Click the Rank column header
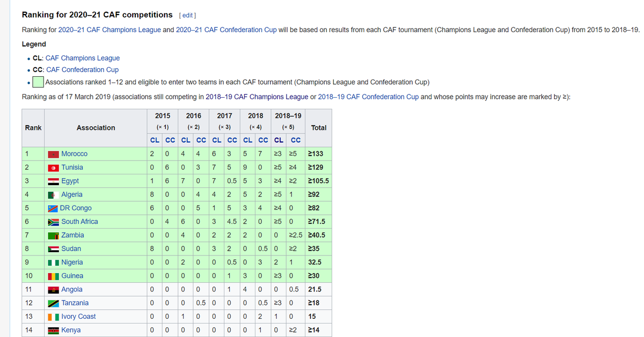The height and width of the screenshot is (337, 644). pyautogui.click(x=33, y=128)
